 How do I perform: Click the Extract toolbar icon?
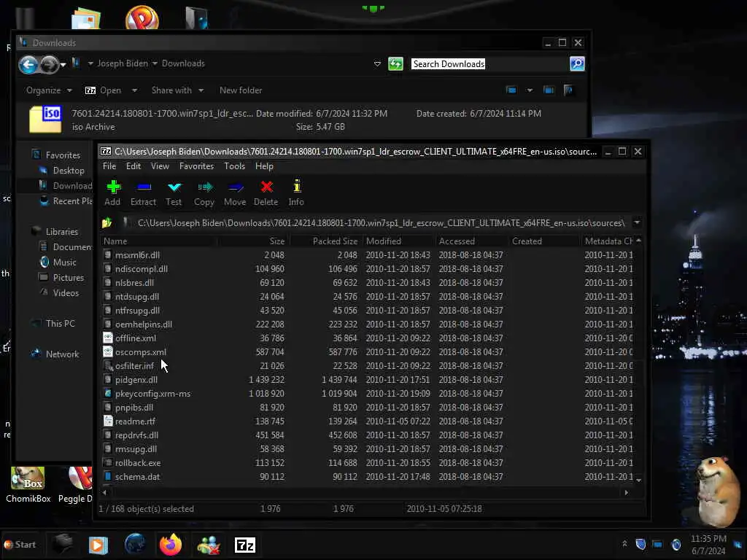(x=144, y=187)
